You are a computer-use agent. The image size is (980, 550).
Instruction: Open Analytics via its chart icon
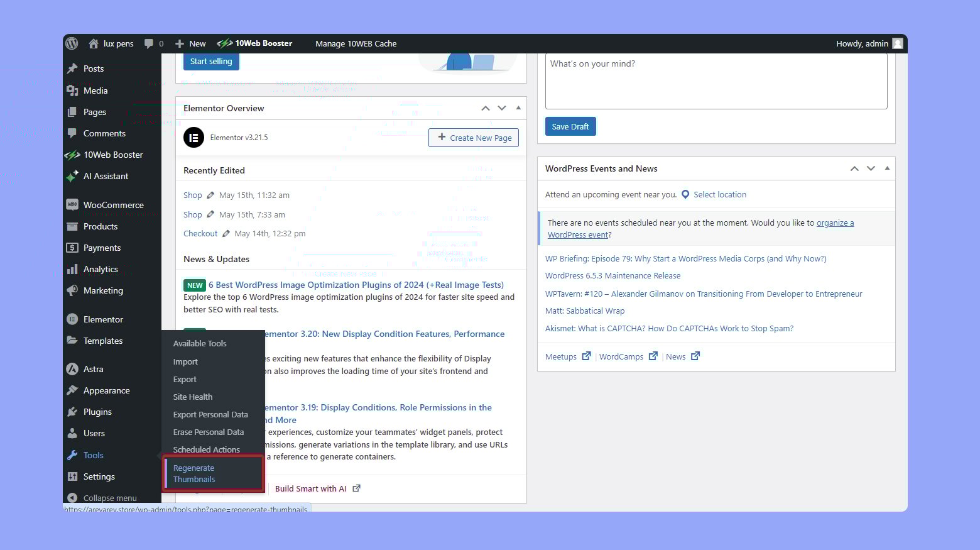(73, 269)
